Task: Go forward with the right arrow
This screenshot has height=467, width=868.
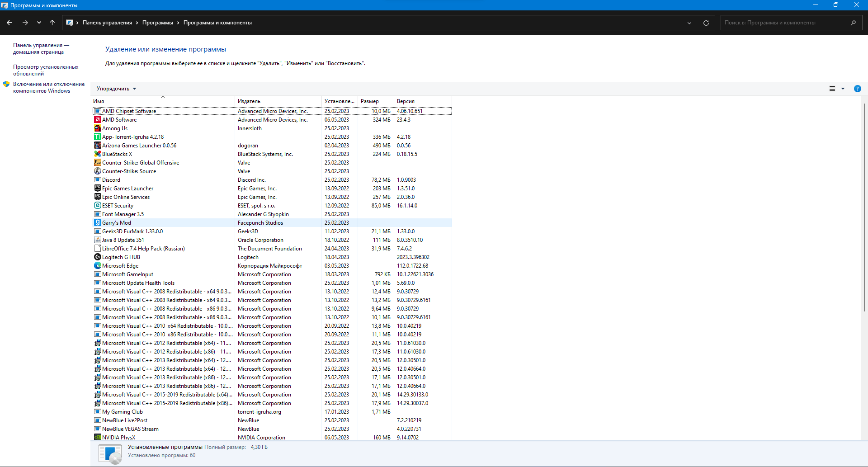Action: point(25,23)
